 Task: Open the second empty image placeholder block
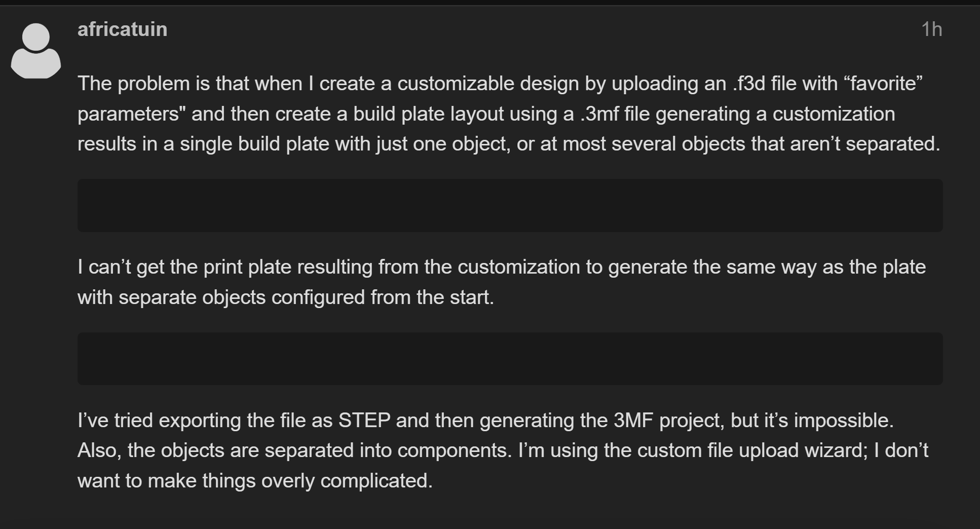coord(510,359)
